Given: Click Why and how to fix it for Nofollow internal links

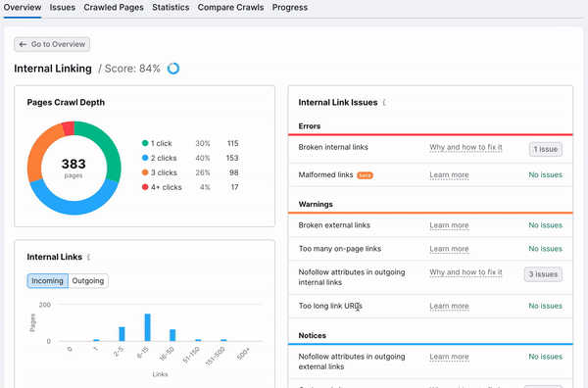Looking at the screenshot, I should click(465, 272).
